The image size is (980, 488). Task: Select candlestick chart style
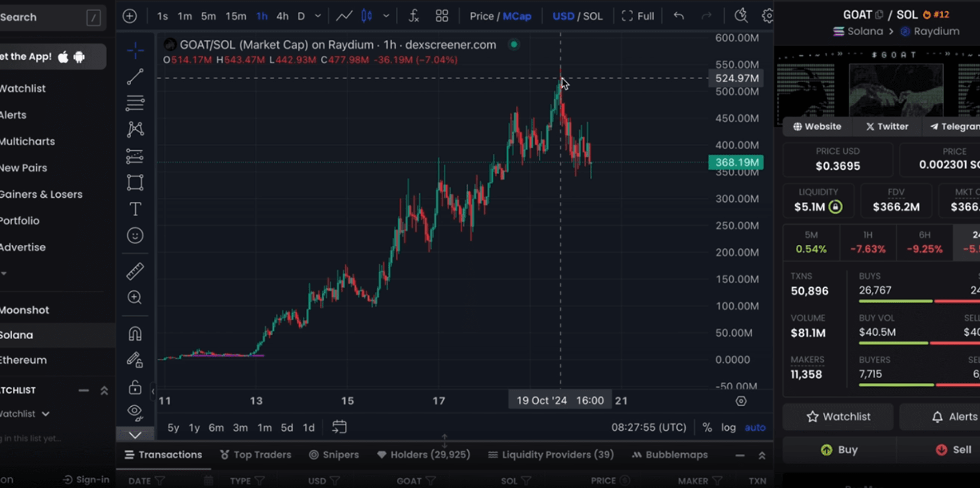367,16
